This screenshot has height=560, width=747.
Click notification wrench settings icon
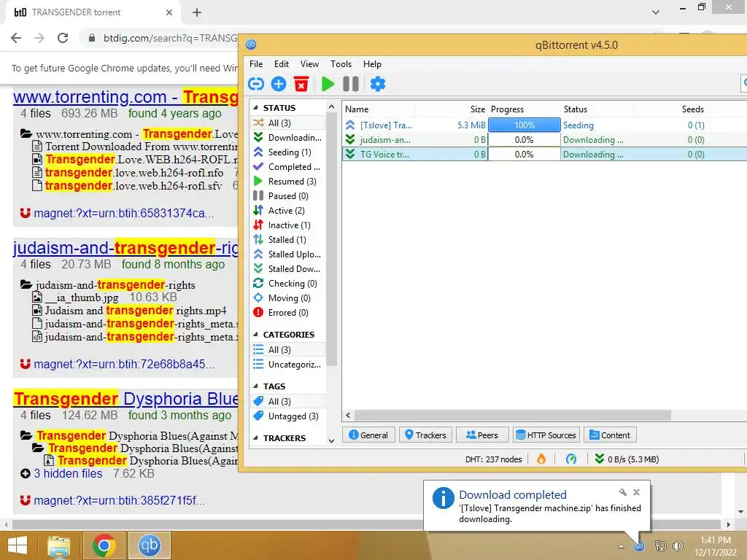623,492
